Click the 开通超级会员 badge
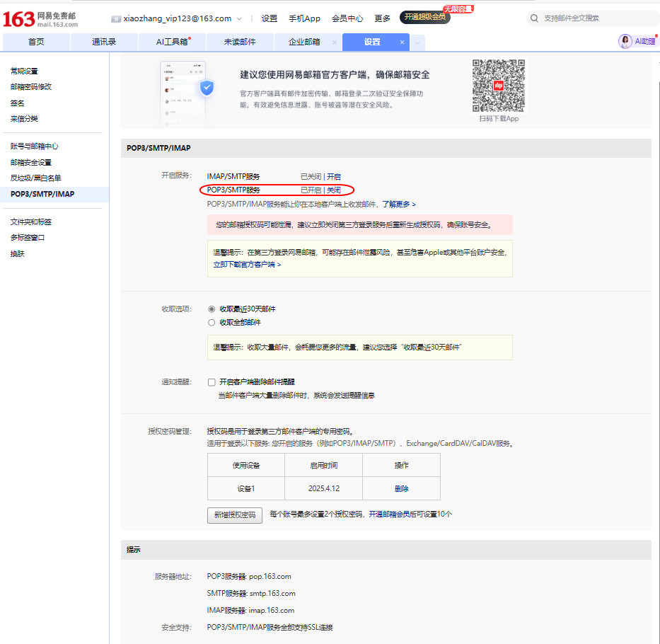Screen dimensions: 660x644 [x=424, y=17]
